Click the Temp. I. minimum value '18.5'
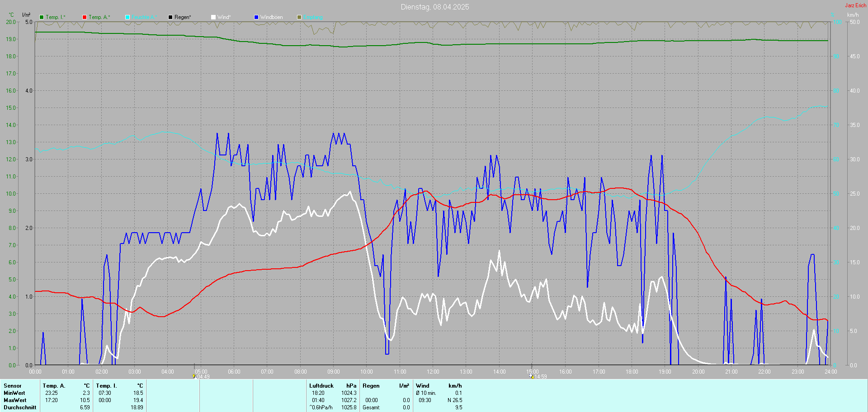 click(138, 393)
